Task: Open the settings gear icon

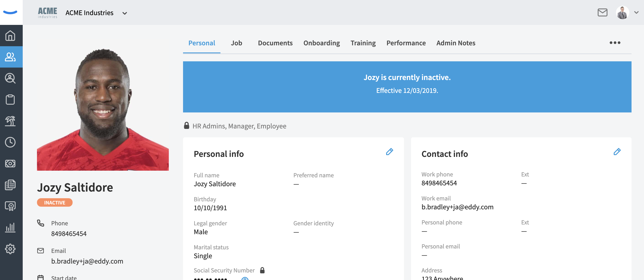Action: click(10, 249)
